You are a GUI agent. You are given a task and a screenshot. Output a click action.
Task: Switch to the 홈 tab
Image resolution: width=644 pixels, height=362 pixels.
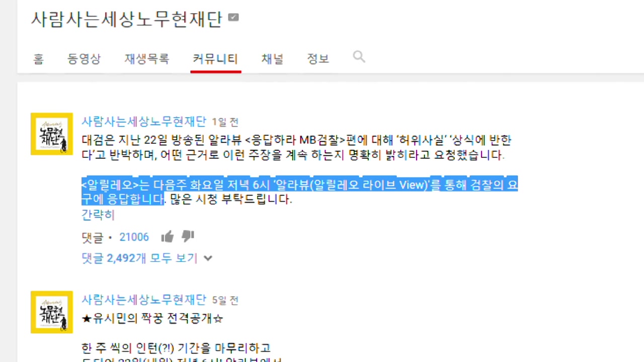tap(38, 59)
